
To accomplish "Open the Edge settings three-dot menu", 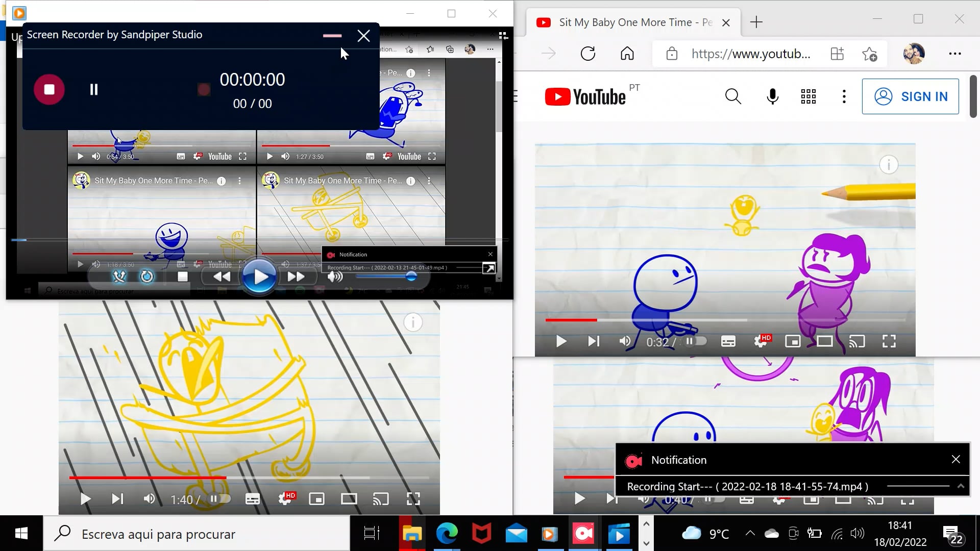I will click(x=955, y=53).
